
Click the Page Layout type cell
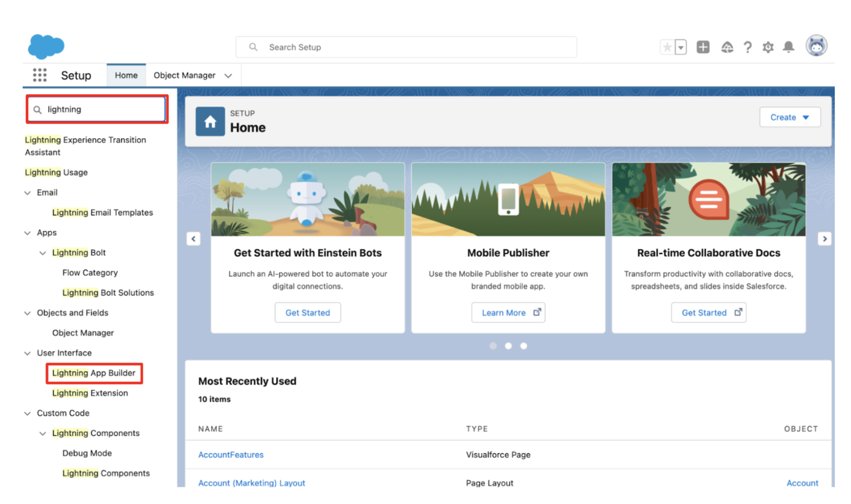tap(490, 483)
